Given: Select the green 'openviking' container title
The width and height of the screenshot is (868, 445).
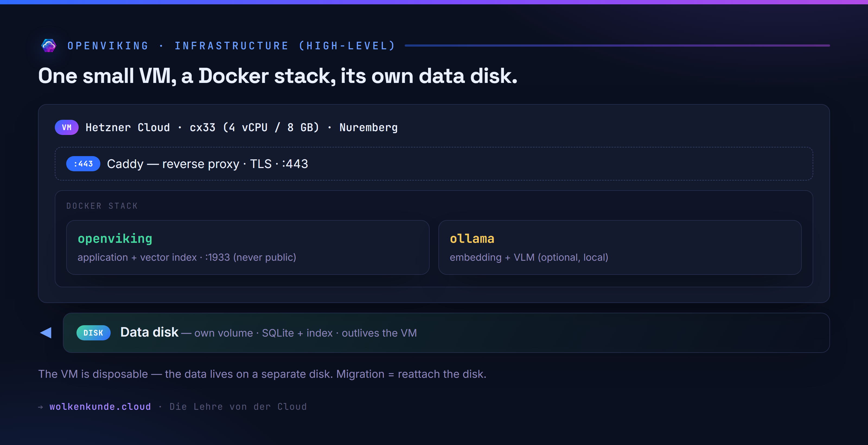Looking at the screenshot, I should (115, 239).
